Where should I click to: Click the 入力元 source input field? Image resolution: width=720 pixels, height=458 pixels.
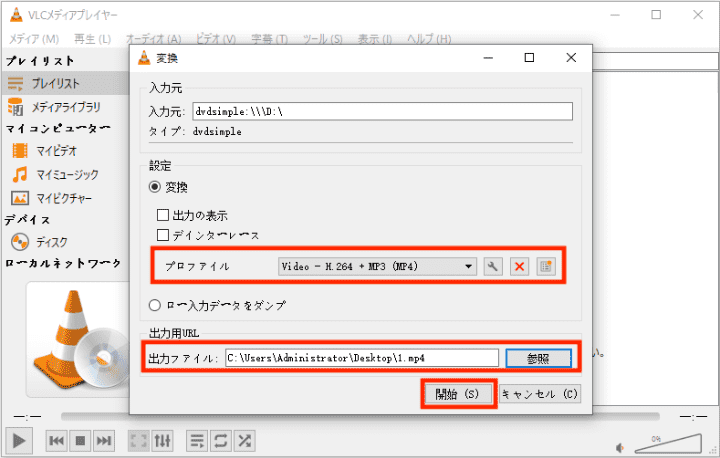(382, 112)
